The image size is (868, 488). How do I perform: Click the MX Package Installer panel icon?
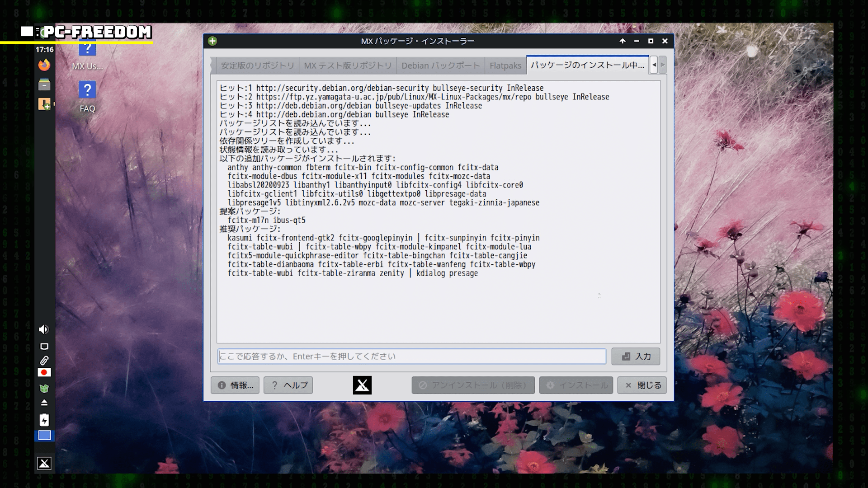click(x=44, y=104)
